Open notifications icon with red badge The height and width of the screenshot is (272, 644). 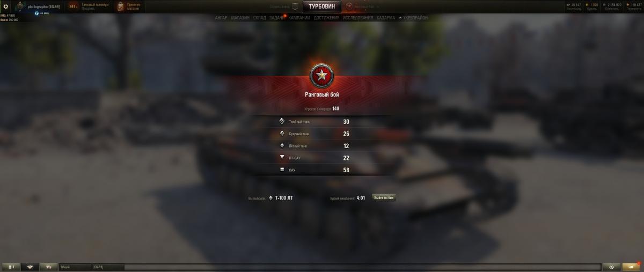pos(631,267)
